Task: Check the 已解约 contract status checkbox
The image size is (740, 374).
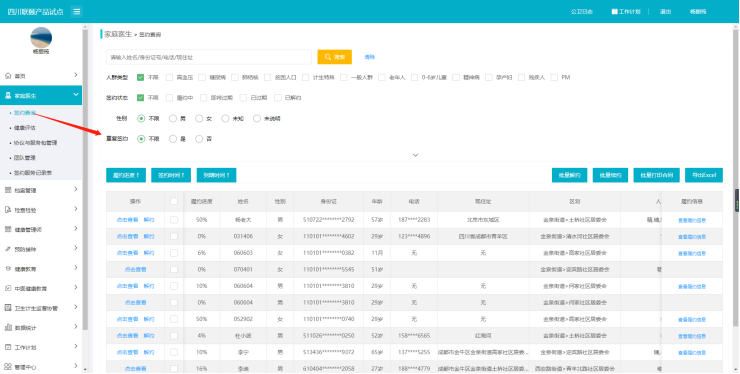Action: 278,98
